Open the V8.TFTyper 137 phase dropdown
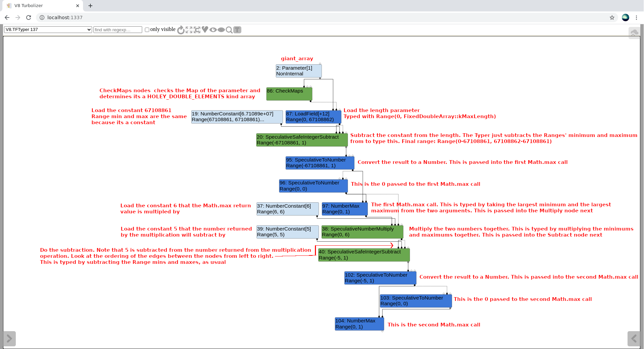The height and width of the screenshot is (349, 644). [48, 30]
